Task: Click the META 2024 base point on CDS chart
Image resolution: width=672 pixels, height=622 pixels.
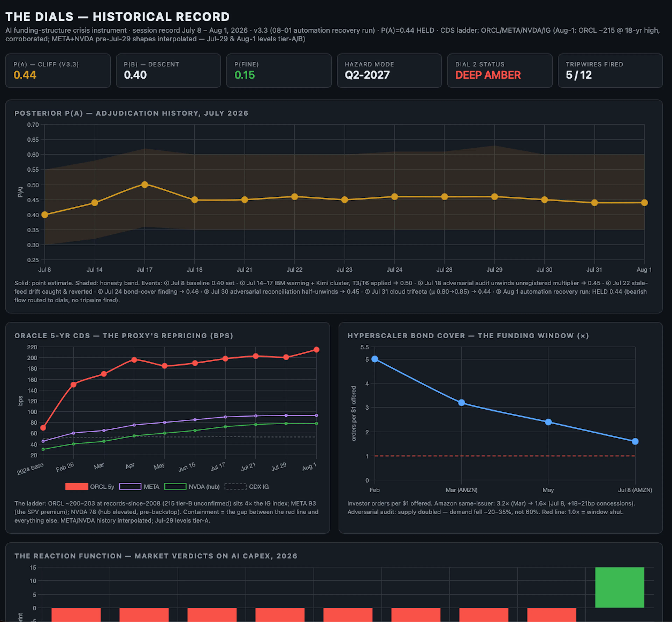Action: point(43,441)
